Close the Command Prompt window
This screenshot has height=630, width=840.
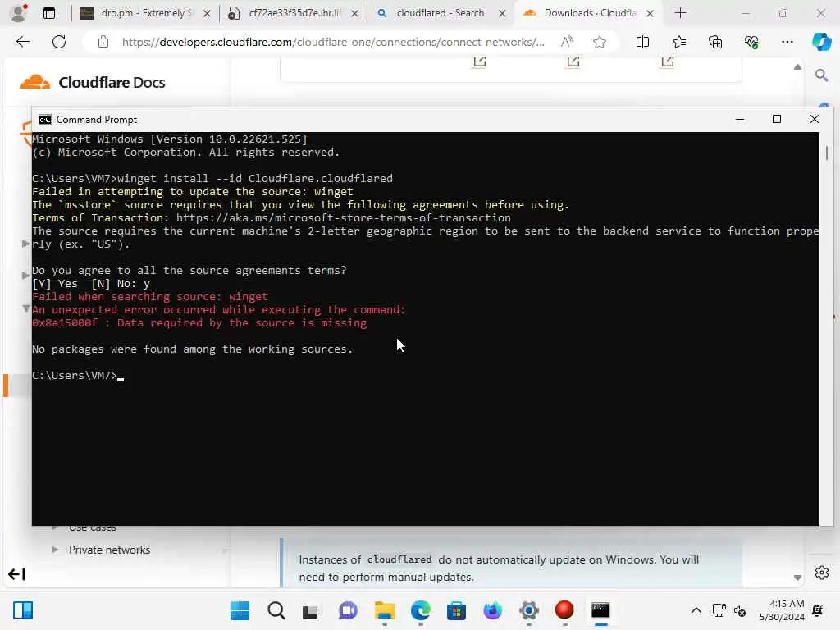[815, 120]
